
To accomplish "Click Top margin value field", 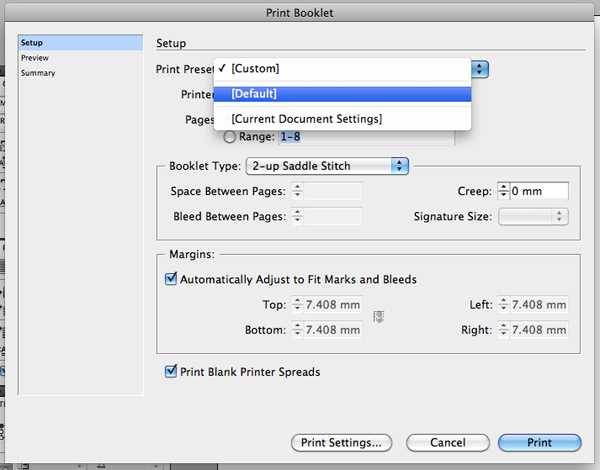I will tap(333, 305).
